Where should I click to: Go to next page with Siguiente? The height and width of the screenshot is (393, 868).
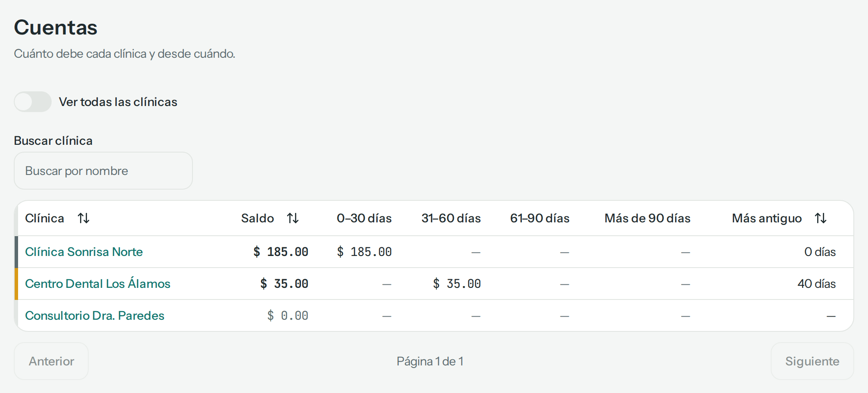[812, 361]
